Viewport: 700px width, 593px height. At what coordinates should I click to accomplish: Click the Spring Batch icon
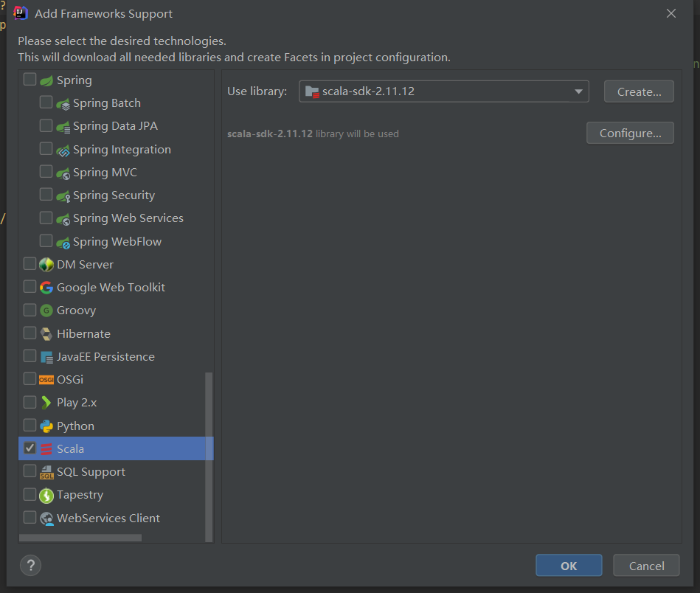tap(63, 103)
